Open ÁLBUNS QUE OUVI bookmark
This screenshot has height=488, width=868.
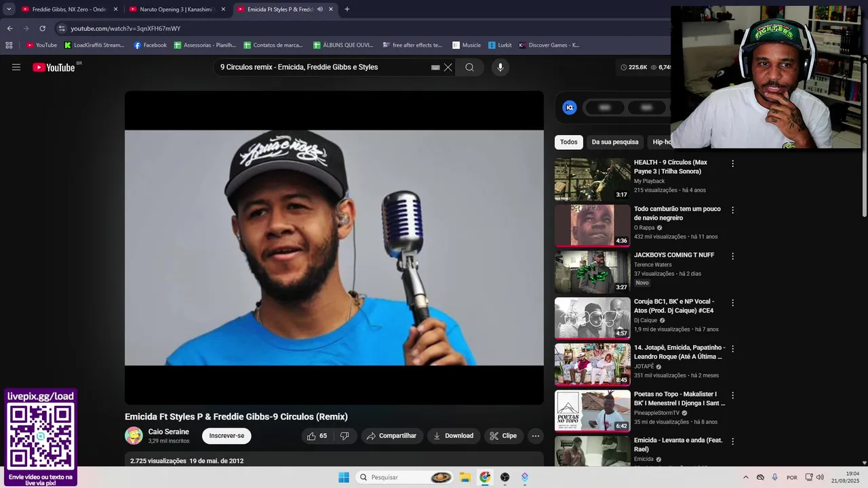(x=344, y=45)
